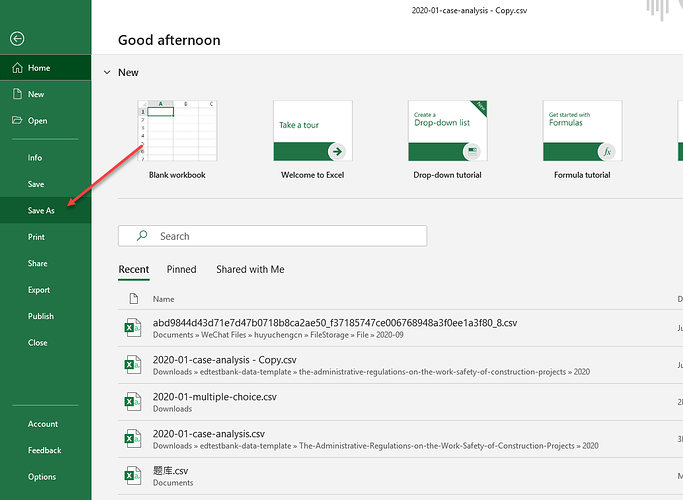
Task: Click the Excel icon beside 题库.csv
Action: click(x=131, y=475)
